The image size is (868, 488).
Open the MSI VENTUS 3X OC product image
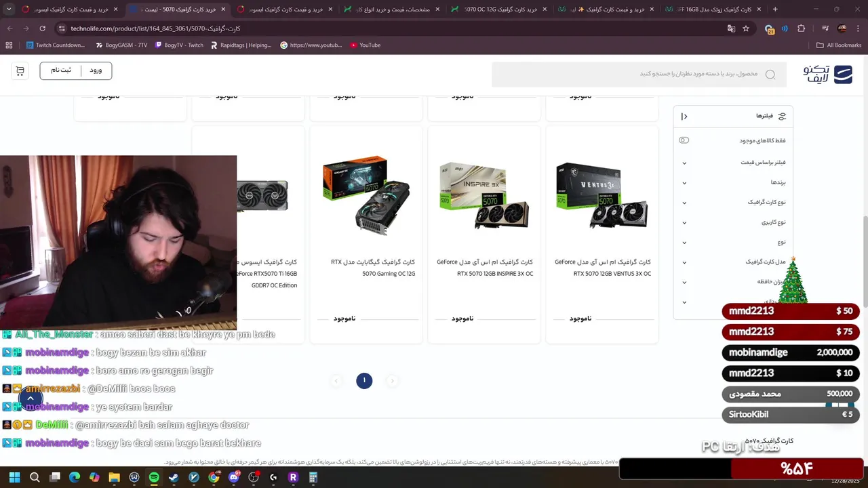(x=601, y=195)
